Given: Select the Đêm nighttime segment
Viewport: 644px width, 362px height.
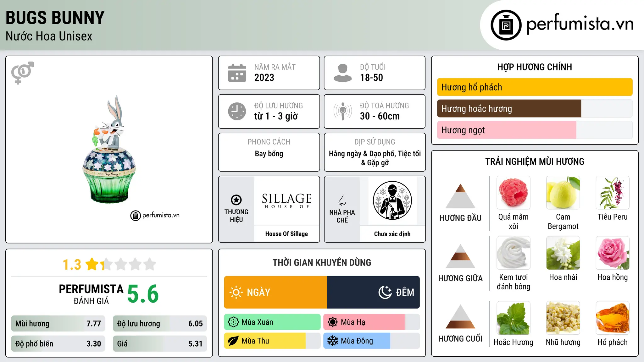Looking at the screenshot, I should coord(373,292).
